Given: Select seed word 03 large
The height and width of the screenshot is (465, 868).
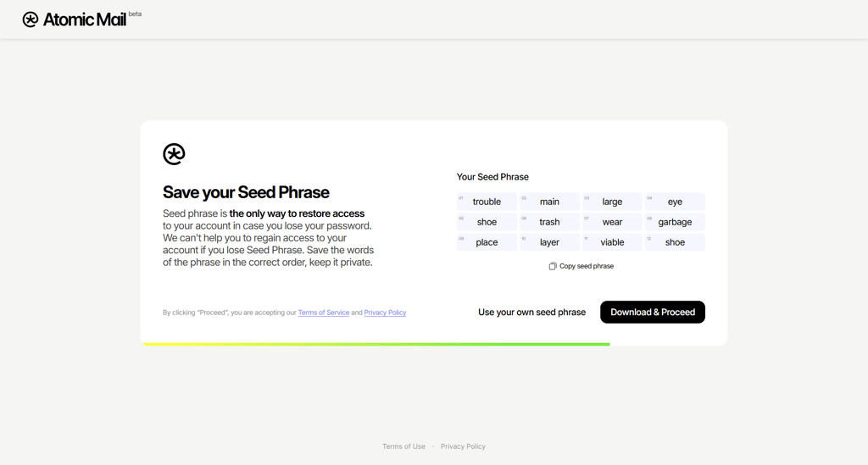Looking at the screenshot, I should click(612, 202).
